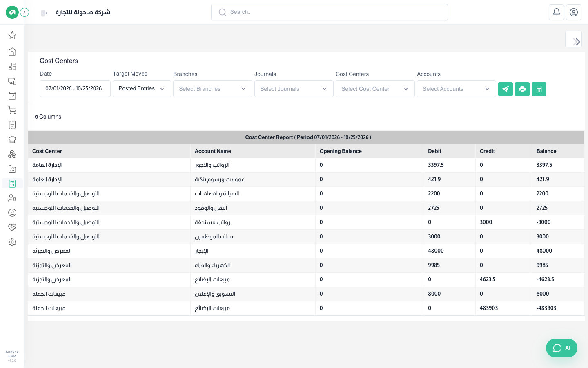The width and height of the screenshot is (588, 368).
Task: Open the AI chat button
Action: pyautogui.click(x=561, y=348)
